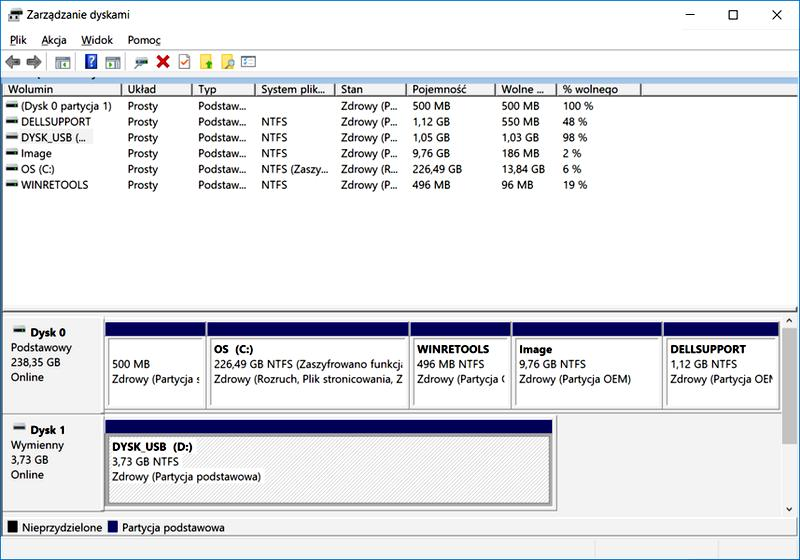Open Properties via the checkmark document icon
The width and height of the screenshot is (800, 560).
click(x=184, y=62)
